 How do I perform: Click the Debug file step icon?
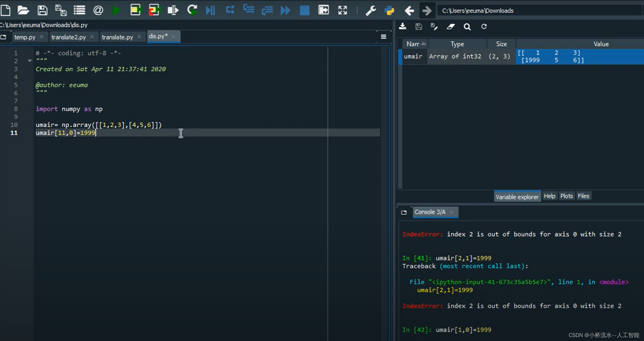(x=210, y=10)
